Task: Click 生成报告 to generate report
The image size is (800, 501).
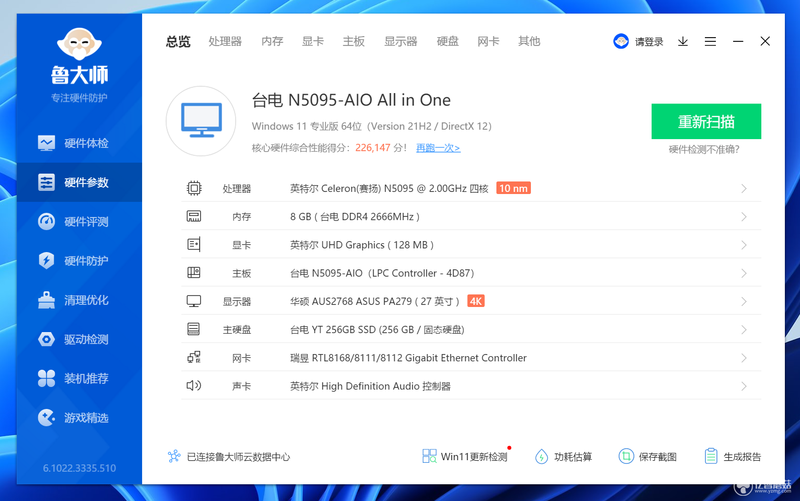Action: pos(732,457)
